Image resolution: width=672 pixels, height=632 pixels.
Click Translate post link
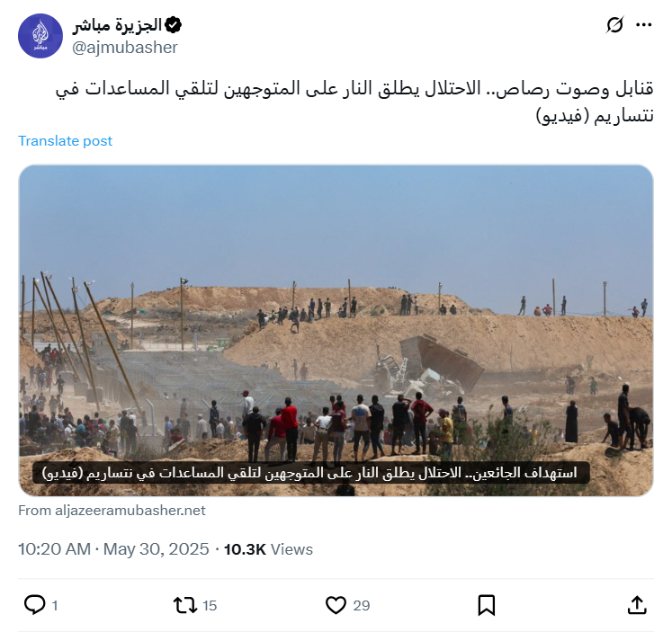[65, 141]
